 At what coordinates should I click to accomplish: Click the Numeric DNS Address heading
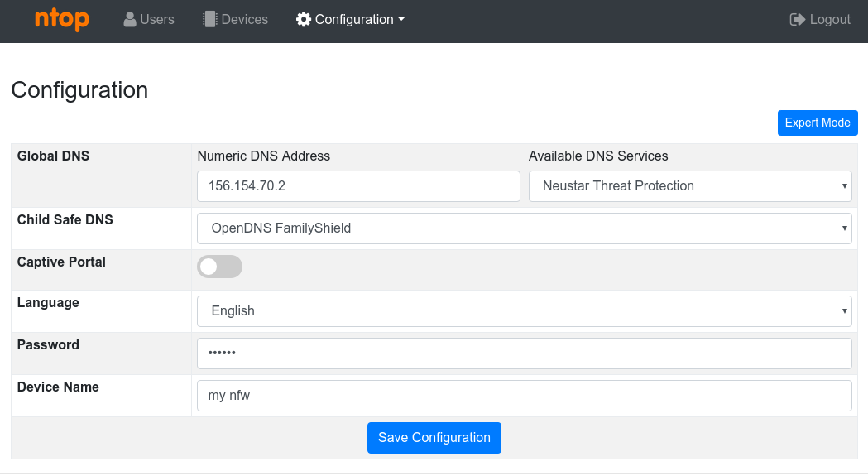coord(263,156)
